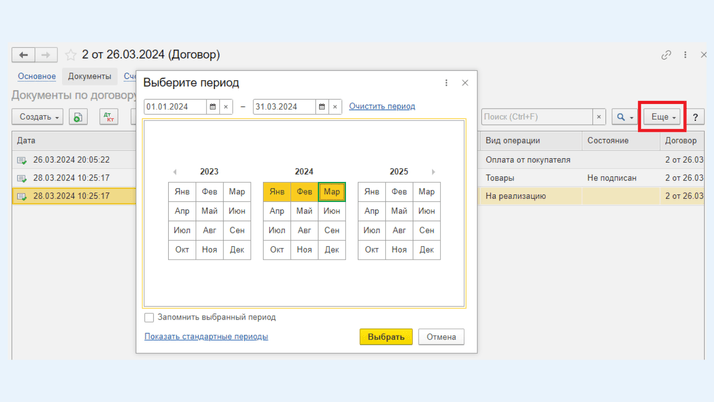Clear the end date 31.03.2024 field
The image size is (714, 402).
(x=335, y=107)
